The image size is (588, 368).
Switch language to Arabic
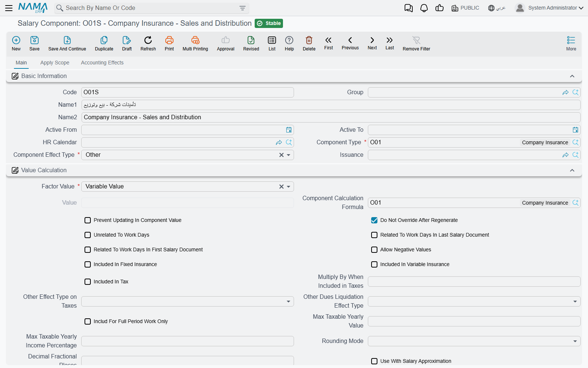[497, 8]
